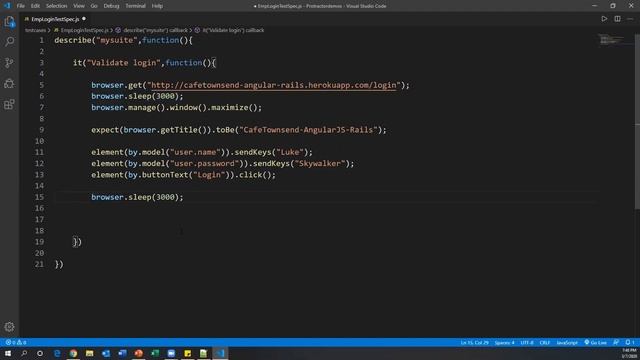Split the editor with split icon
Image resolution: width=640 pixels, height=360 pixels.
617,19
